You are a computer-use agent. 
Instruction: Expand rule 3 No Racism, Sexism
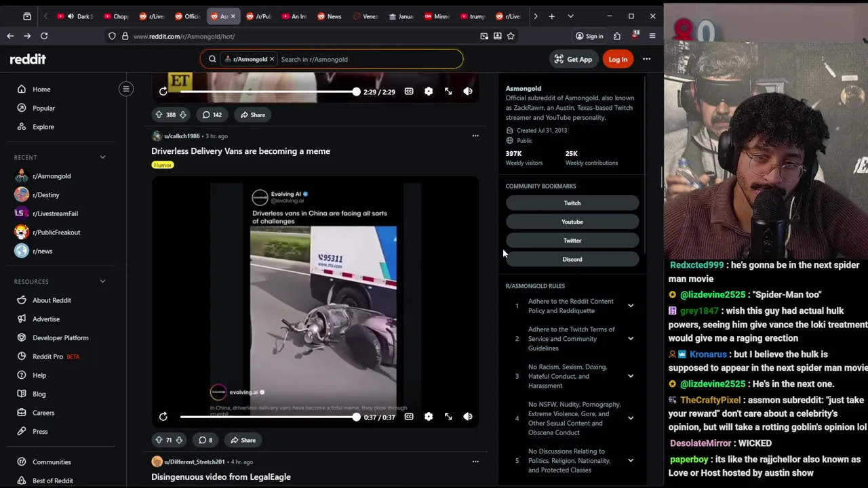click(631, 376)
